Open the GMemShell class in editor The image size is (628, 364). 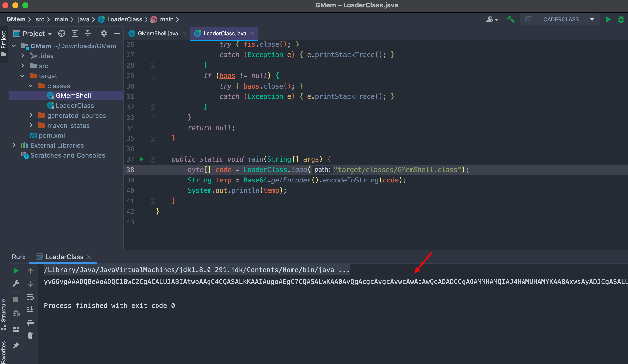73,95
